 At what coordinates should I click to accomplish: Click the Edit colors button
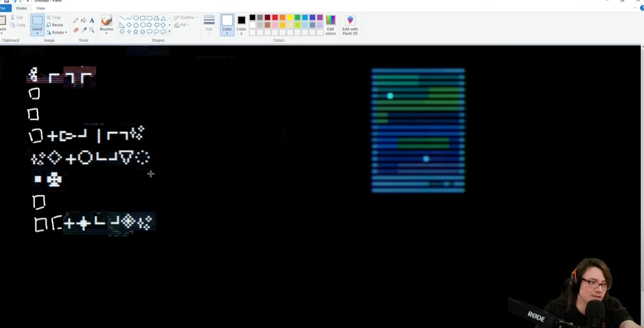[331, 25]
